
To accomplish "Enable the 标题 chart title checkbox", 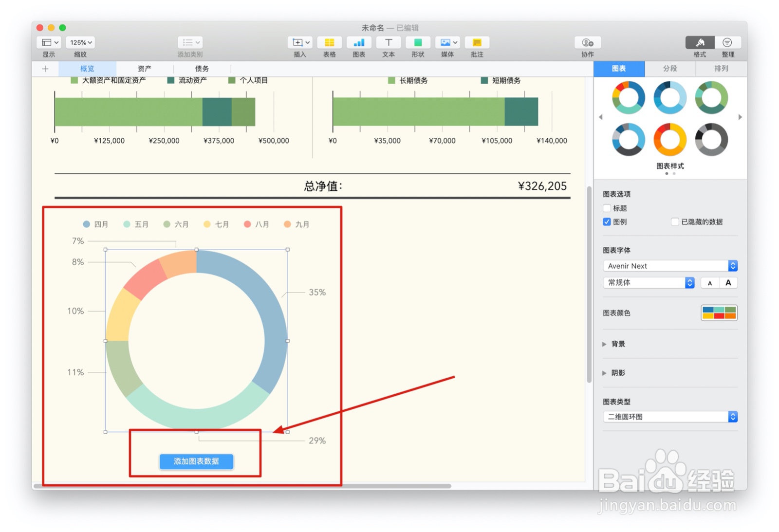I will (x=607, y=208).
